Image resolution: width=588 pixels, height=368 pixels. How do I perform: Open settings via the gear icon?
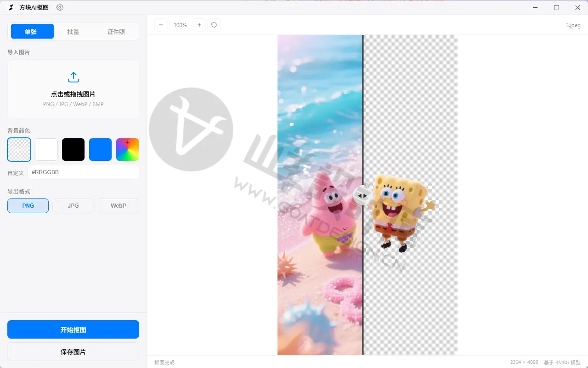point(60,7)
